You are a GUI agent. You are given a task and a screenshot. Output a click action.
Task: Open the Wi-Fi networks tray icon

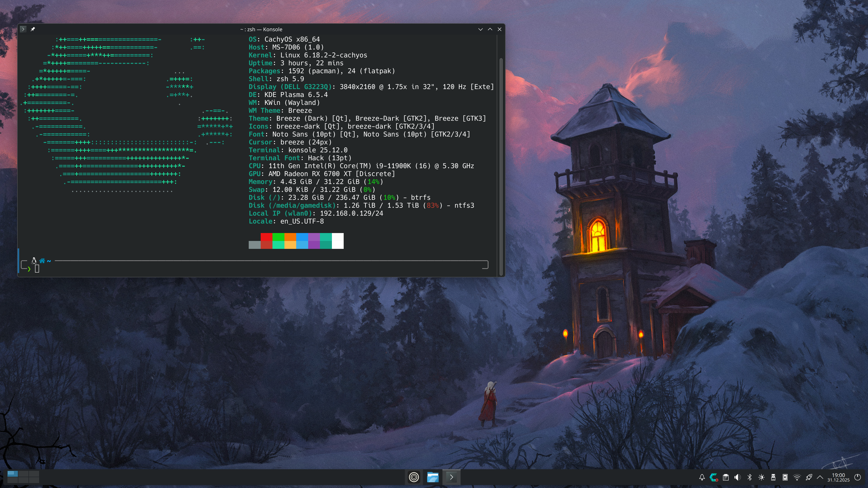pos(797,477)
